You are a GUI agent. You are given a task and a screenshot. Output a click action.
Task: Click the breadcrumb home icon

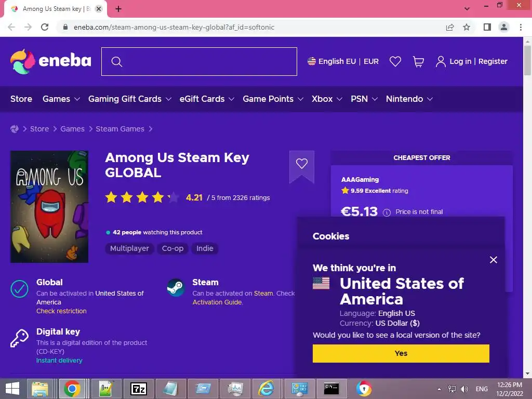pos(14,129)
